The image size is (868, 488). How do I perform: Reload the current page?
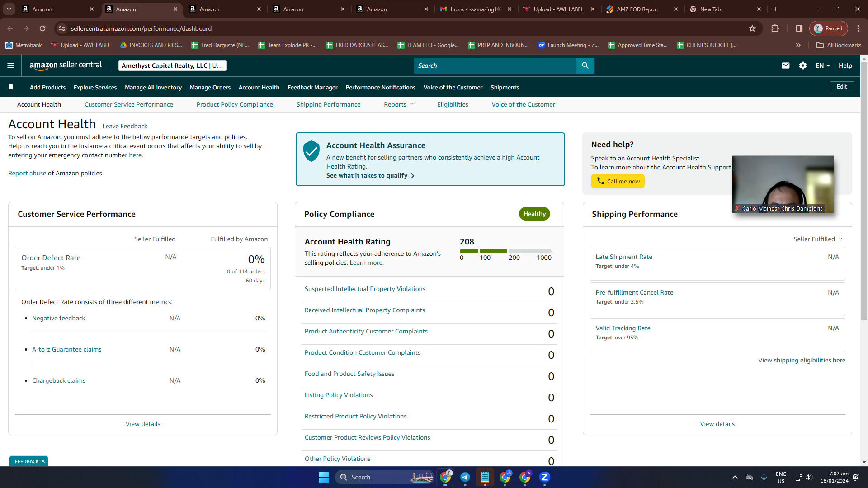click(x=42, y=28)
